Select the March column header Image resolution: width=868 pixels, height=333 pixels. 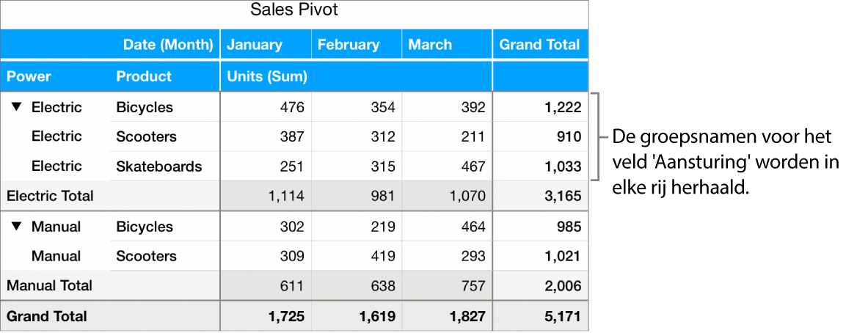(430, 45)
